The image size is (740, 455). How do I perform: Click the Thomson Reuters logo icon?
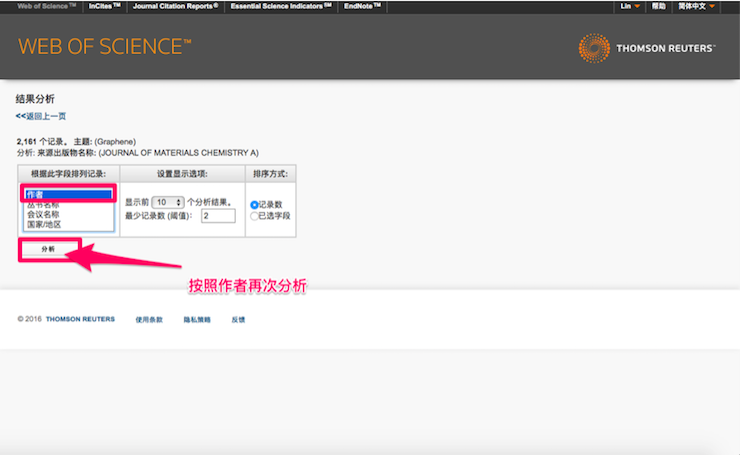tap(594, 47)
